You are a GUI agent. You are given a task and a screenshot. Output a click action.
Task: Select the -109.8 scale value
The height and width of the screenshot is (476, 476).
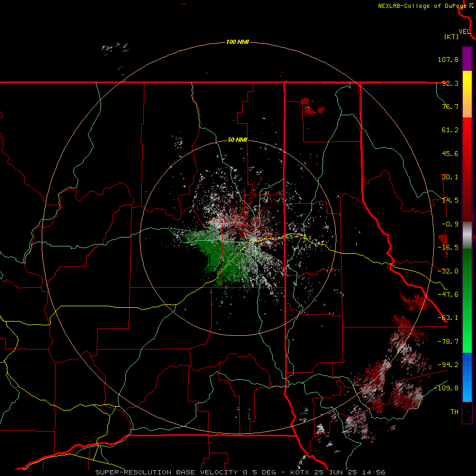pyautogui.click(x=446, y=388)
